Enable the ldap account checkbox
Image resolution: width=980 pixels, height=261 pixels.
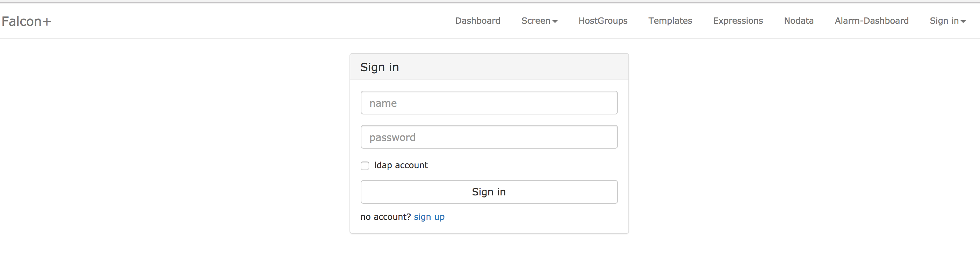coord(365,166)
